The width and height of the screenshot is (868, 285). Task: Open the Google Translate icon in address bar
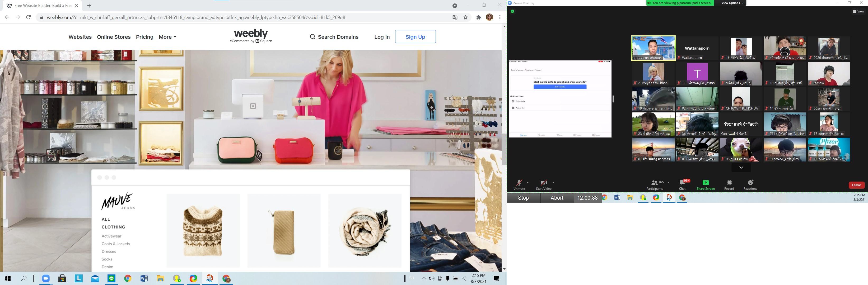pyautogui.click(x=455, y=17)
